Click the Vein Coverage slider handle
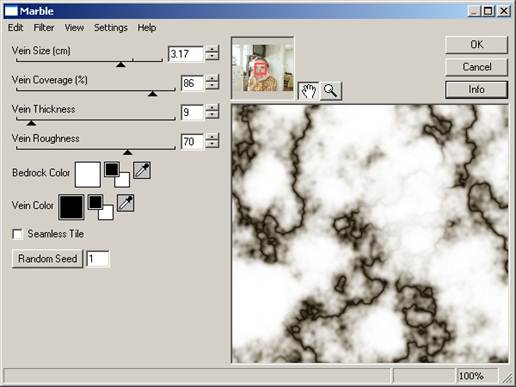516x387 pixels. [153, 94]
